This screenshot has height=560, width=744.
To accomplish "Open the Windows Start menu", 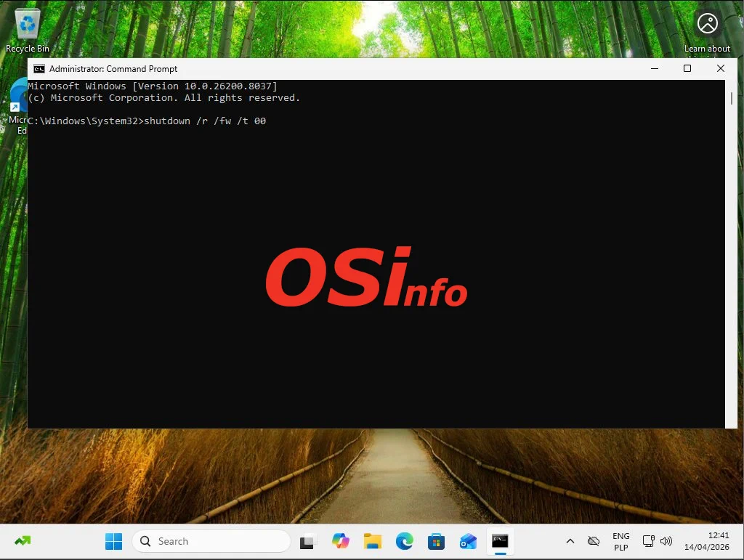I will (114, 541).
